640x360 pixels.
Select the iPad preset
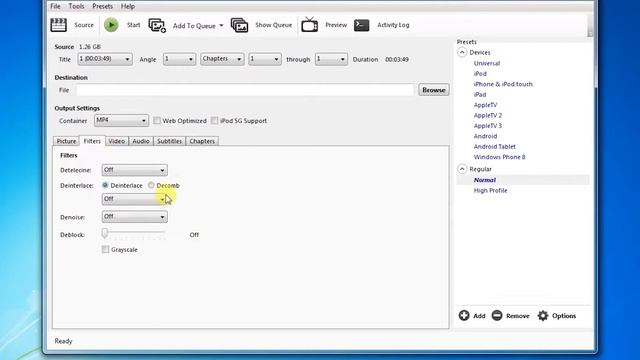click(480, 94)
